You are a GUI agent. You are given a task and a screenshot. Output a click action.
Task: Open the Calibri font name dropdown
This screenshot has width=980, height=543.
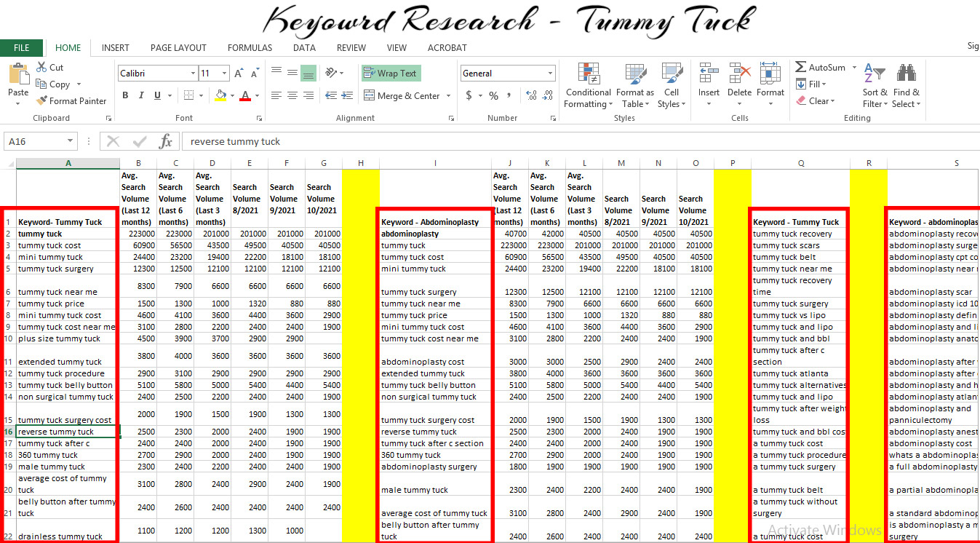point(193,74)
